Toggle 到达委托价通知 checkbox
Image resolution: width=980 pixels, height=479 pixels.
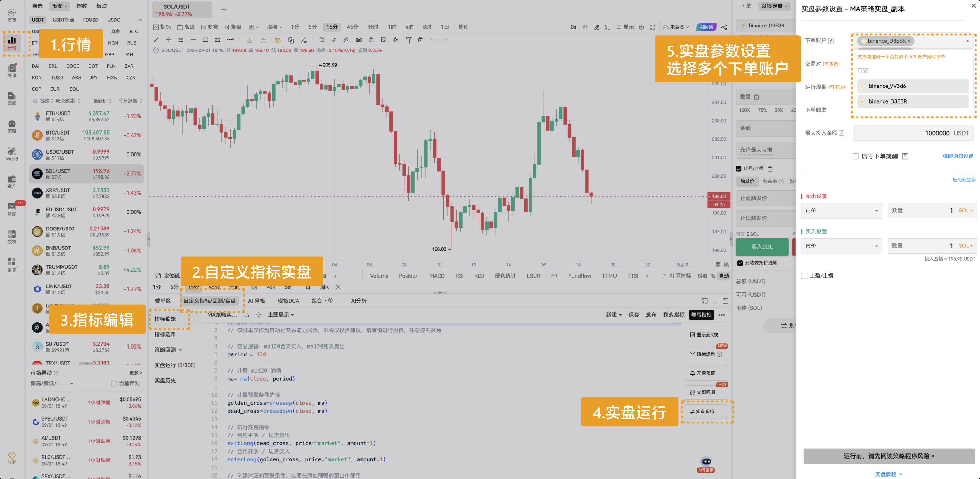[x=740, y=263]
